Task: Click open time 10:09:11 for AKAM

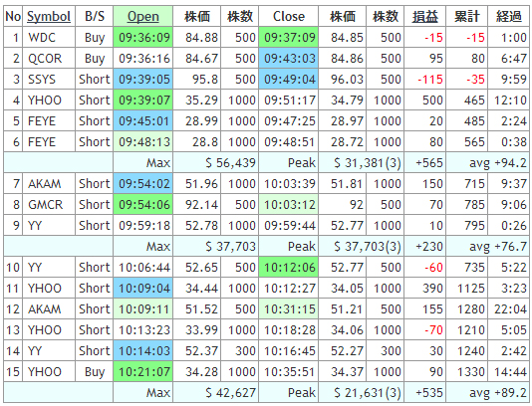Action: 143,308
